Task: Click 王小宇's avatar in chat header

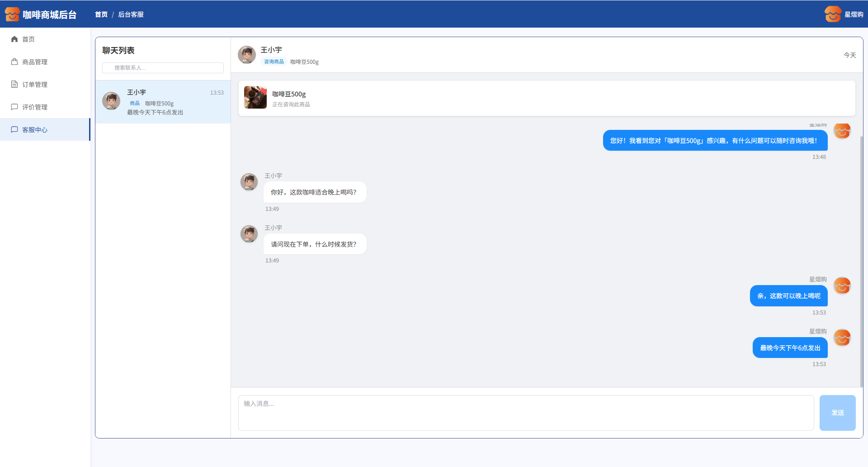Action: [x=247, y=55]
